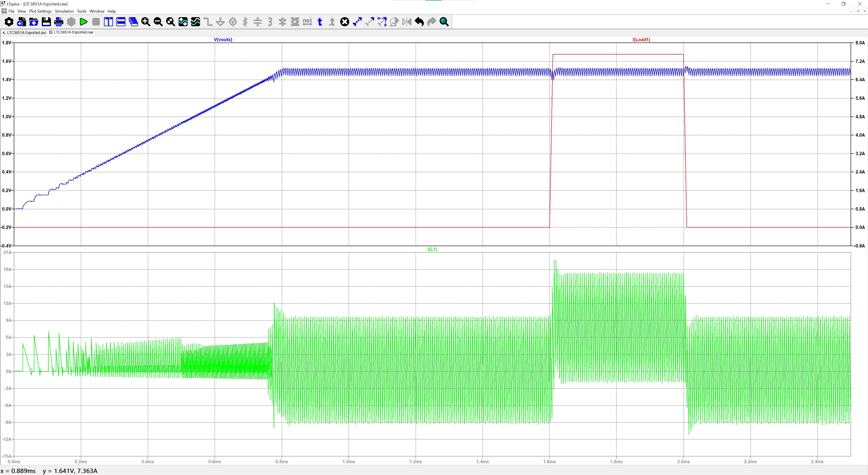Open the Plot Settings menu
The height and width of the screenshot is (475, 868).
pos(40,11)
